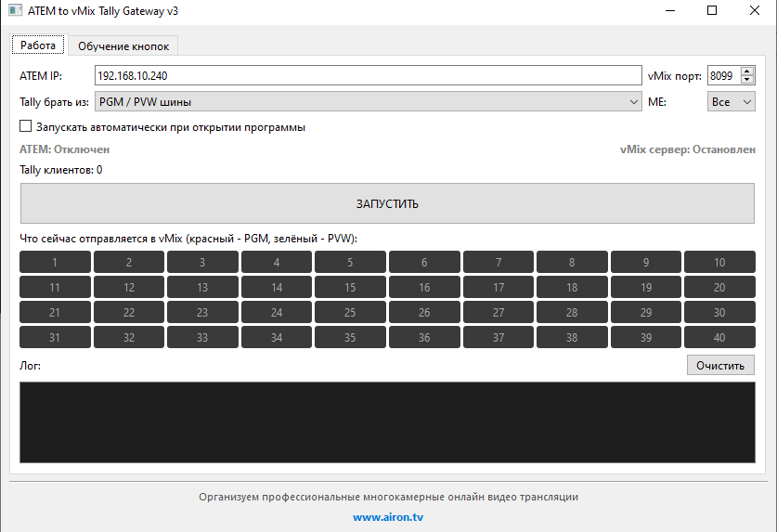
Task: Click the black log output area
Action: point(387,422)
